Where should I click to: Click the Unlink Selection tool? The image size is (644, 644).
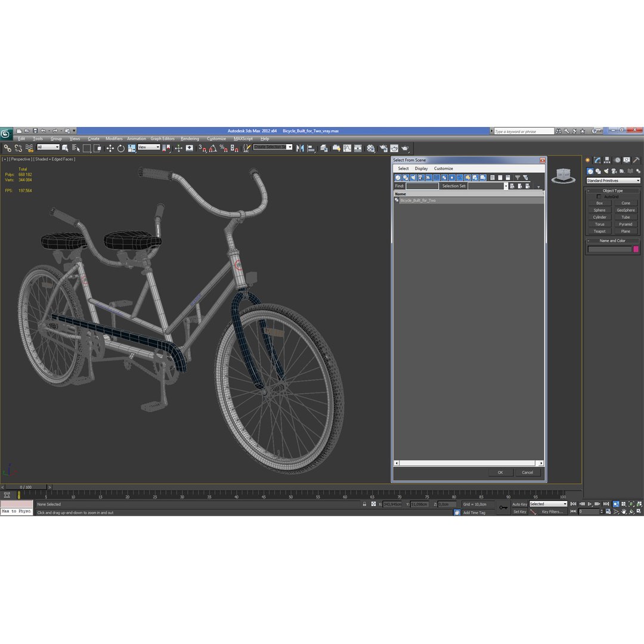point(18,148)
